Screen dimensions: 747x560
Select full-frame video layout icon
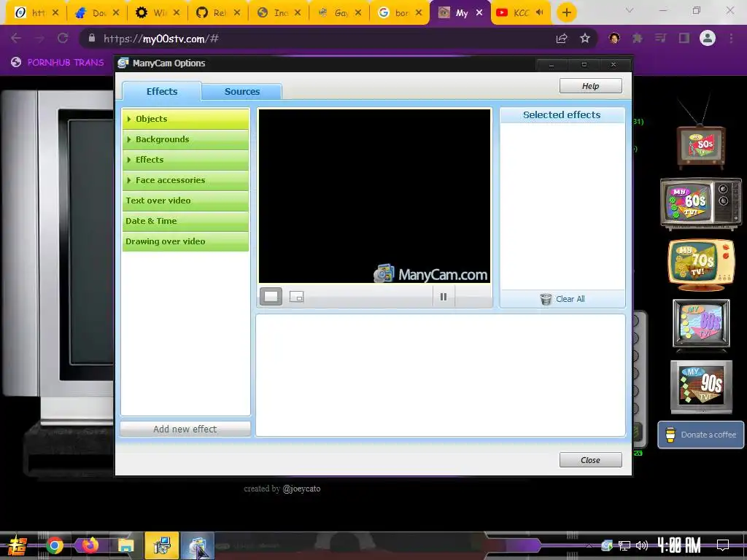[271, 297]
